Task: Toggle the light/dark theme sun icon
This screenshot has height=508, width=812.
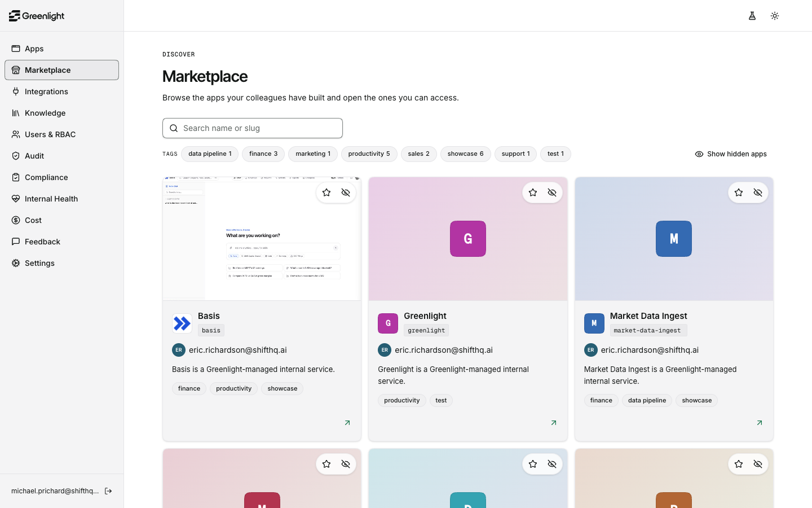Action: click(775, 16)
